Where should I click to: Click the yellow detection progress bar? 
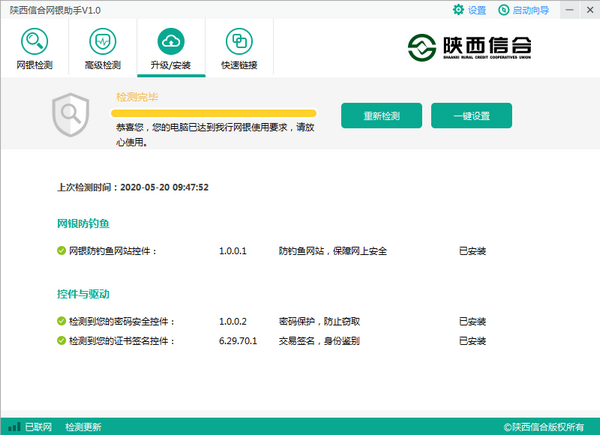tap(215, 113)
